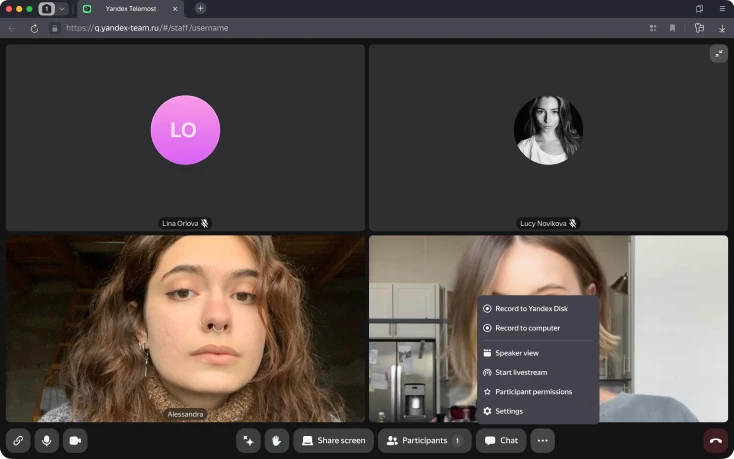Turn off the camera in the bottom toolbar
The height and width of the screenshot is (459, 734).
(x=75, y=440)
